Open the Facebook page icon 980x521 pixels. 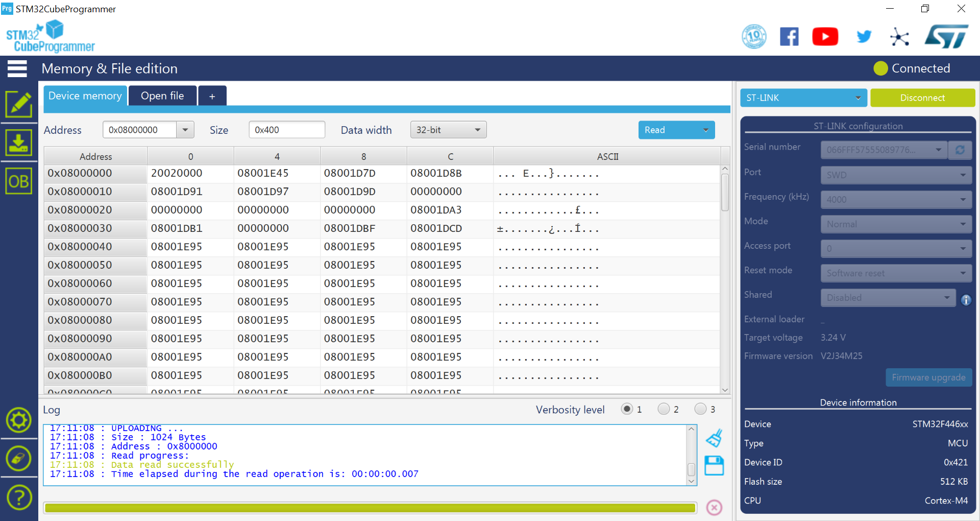click(789, 37)
